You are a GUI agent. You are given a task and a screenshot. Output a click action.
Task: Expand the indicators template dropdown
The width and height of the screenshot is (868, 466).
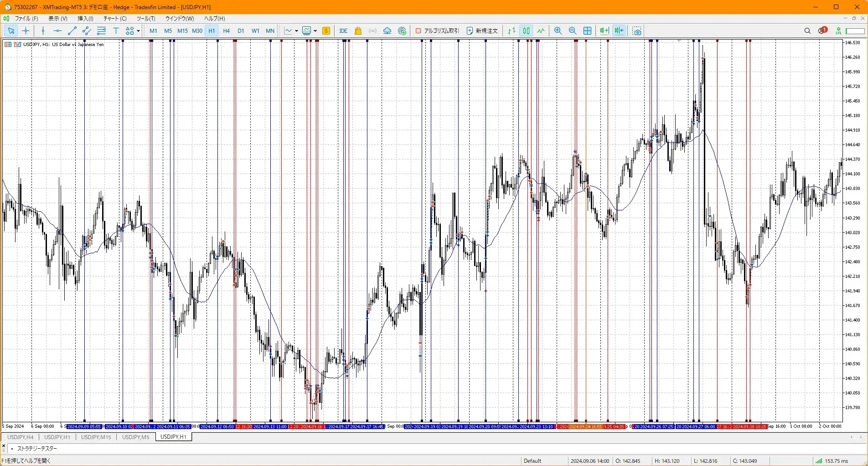point(315,31)
